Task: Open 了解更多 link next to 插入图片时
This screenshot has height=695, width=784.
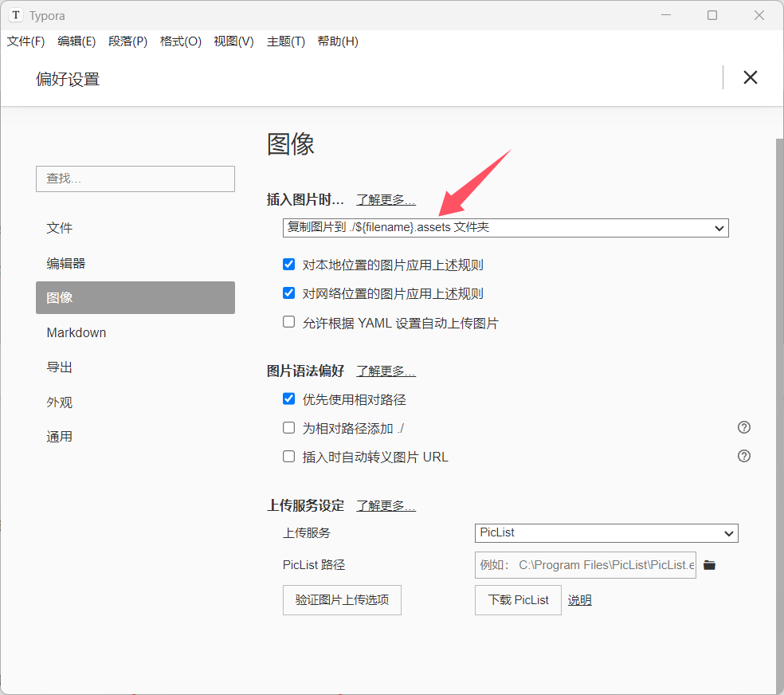Action: [386, 199]
